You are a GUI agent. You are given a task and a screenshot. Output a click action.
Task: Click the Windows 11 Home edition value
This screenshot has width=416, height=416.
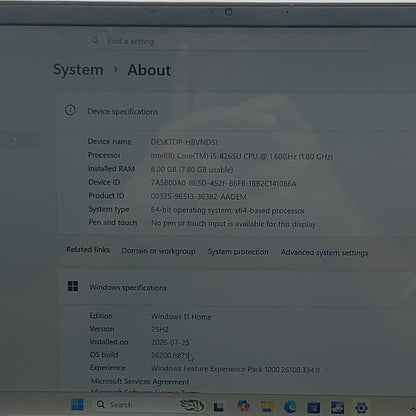181,317
